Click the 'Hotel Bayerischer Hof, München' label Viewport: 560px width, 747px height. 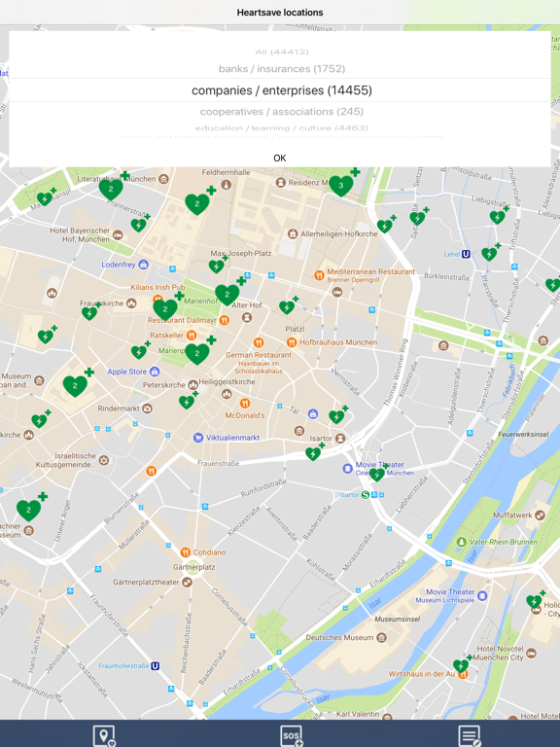pos(80,234)
